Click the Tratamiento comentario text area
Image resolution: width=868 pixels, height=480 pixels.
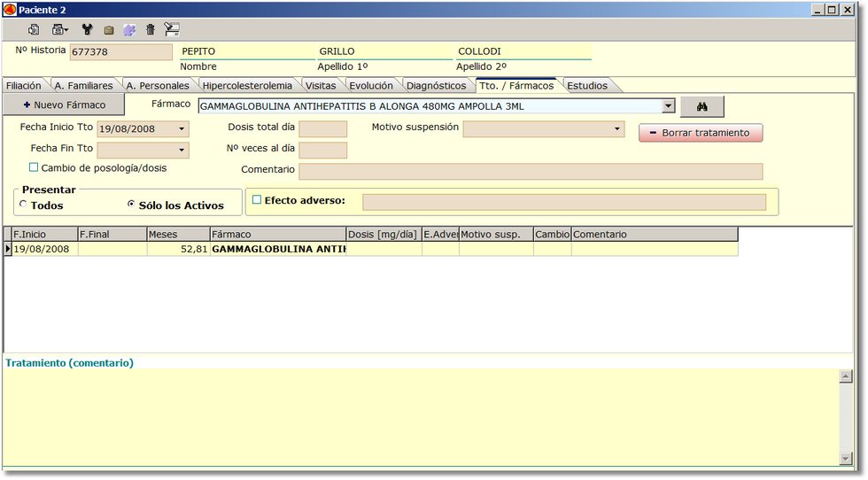(421, 417)
